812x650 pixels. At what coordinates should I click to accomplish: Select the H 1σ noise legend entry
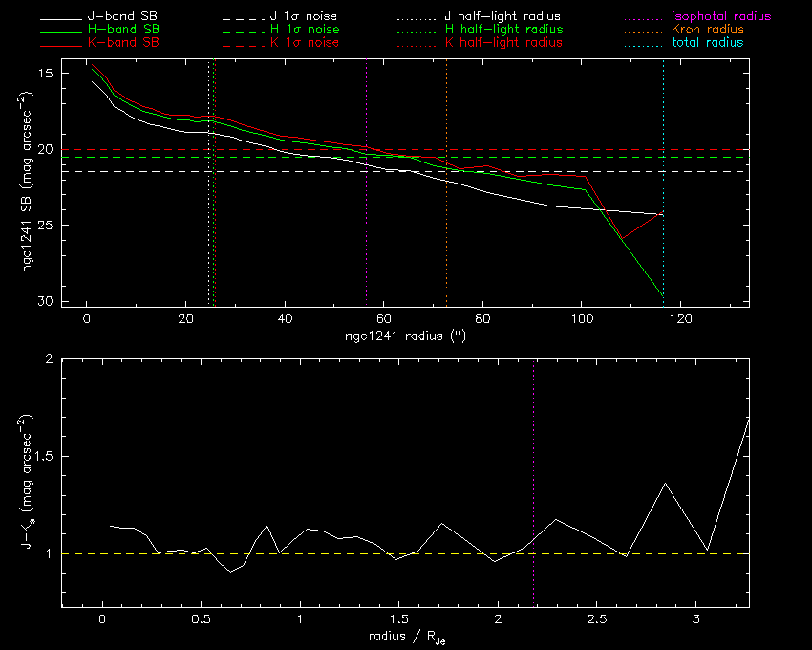point(308,30)
